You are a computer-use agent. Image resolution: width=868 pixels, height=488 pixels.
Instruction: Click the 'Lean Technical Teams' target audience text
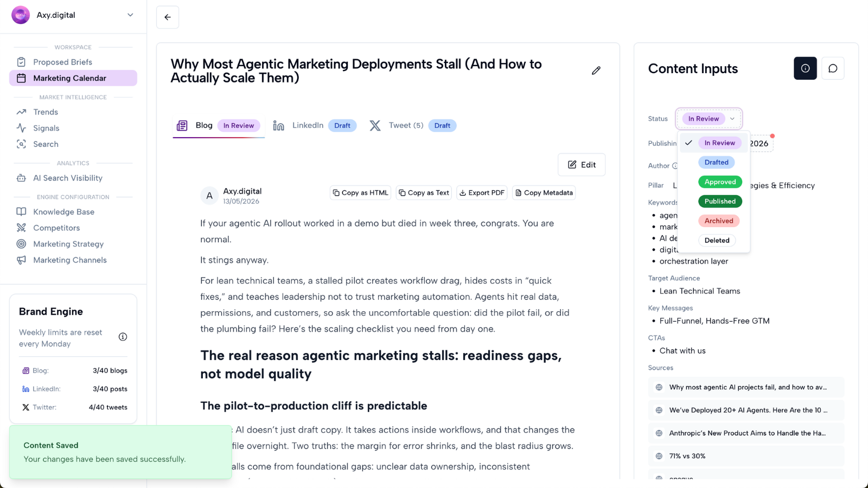pos(700,291)
